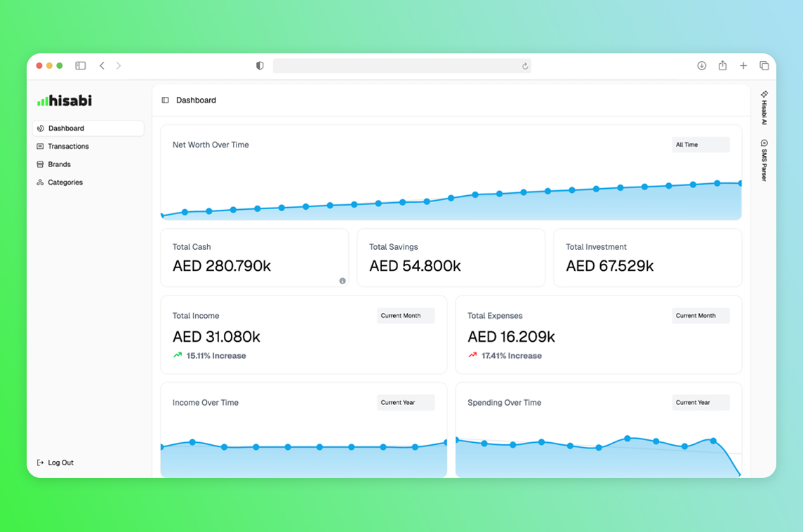Open a new browser tab

point(743,66)
